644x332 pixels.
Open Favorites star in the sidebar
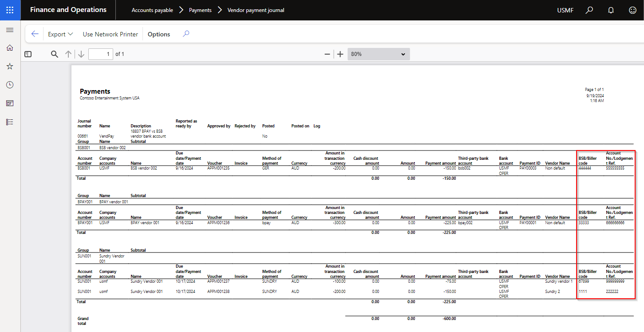coord(10,67)
